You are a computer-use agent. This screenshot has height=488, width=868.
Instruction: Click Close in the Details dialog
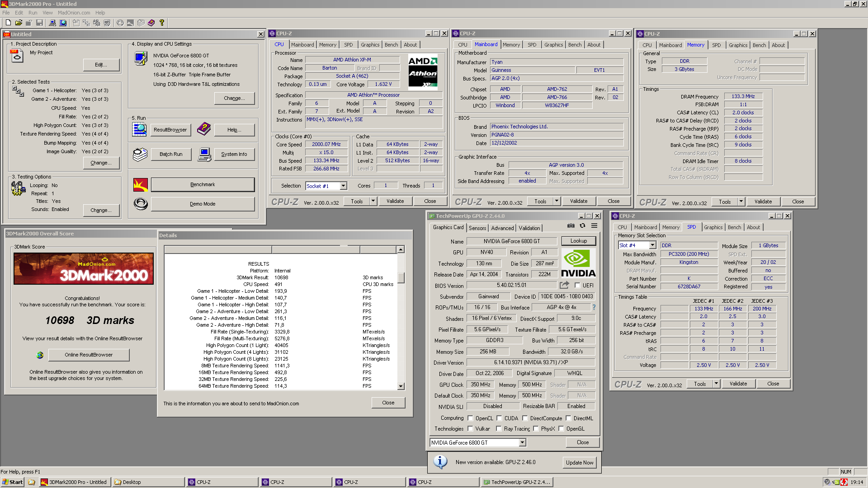click(x=388, y=403)
